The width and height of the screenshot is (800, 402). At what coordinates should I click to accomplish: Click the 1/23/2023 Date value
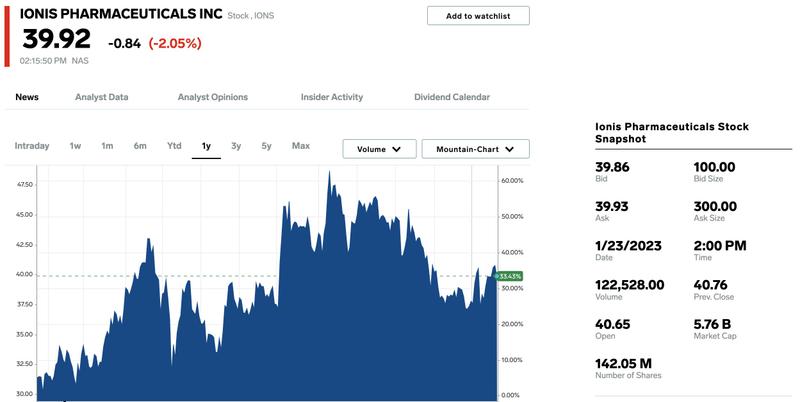click(628, 245)
